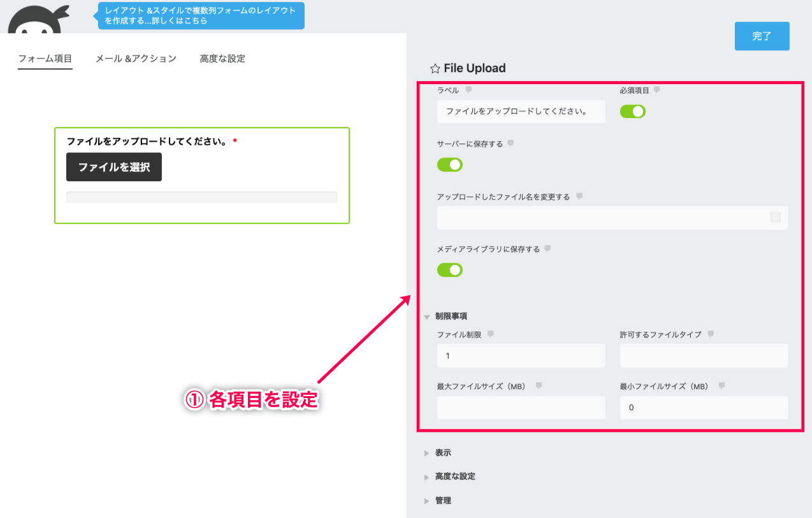Click the ファイル制限 input showing 1
This screenshot has height=518, width=812.
tap(521, 356)
